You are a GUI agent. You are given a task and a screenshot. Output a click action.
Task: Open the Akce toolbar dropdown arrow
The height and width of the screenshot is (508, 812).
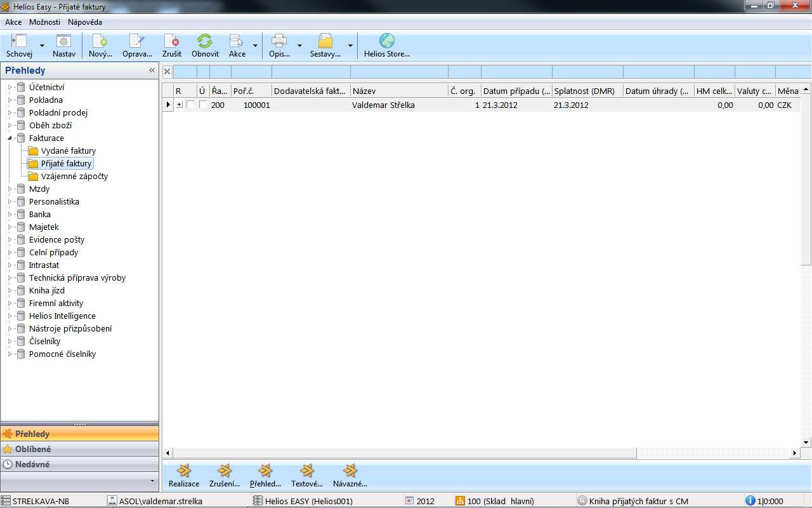(255, 46)
